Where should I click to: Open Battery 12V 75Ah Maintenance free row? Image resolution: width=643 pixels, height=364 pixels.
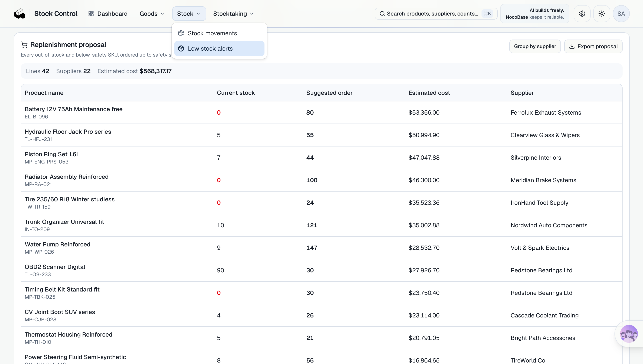click(x=321, y=112)
